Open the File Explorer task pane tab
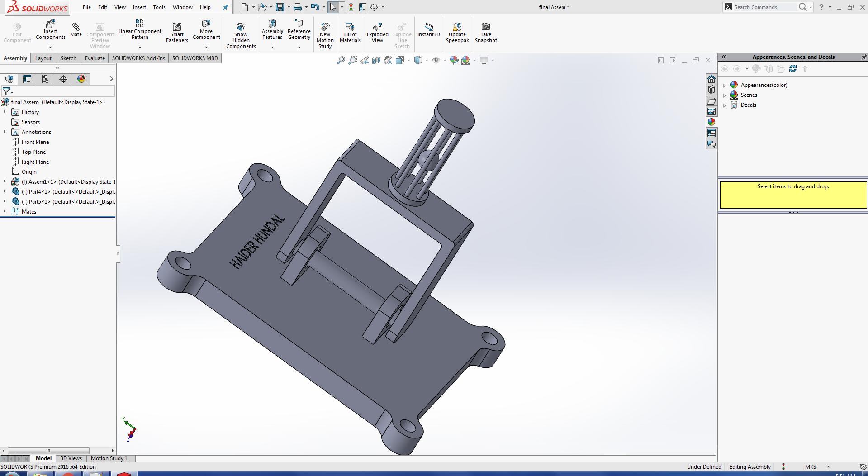Screen dimensions: 868x476 pyautogui.click(x=711, y=100)
